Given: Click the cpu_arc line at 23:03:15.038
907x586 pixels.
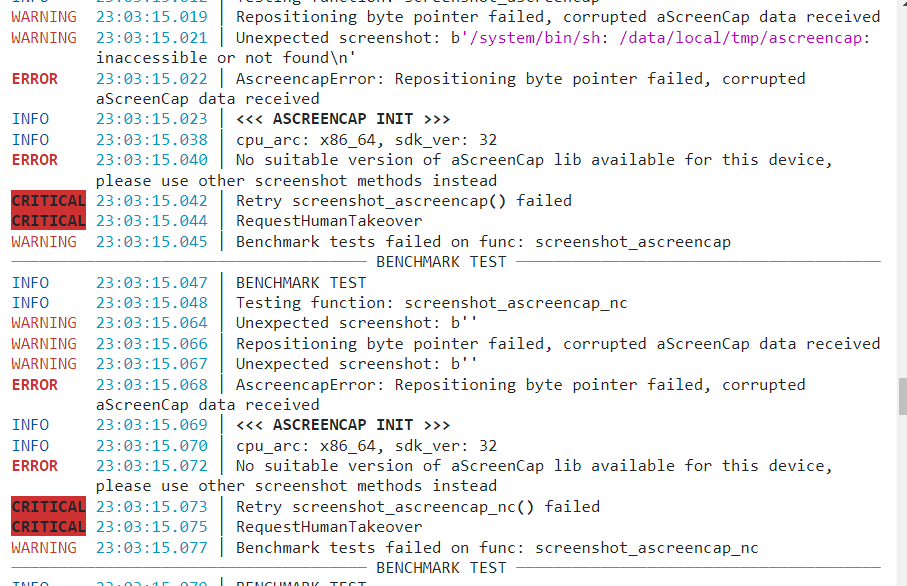Looking at the screenshot, I should 366,140.
